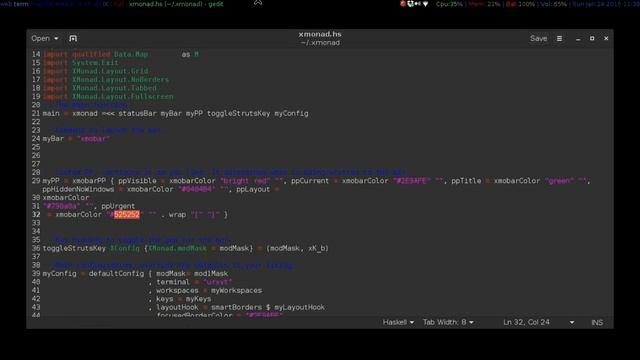Click the red tray icon in the top bar
The height and width of the screenshot is (360, 640).
403,4
